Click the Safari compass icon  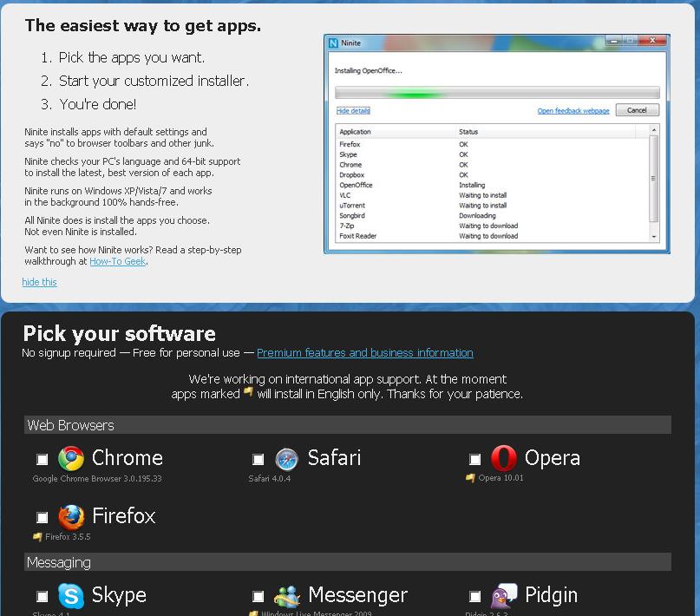[x=286, y=459]
